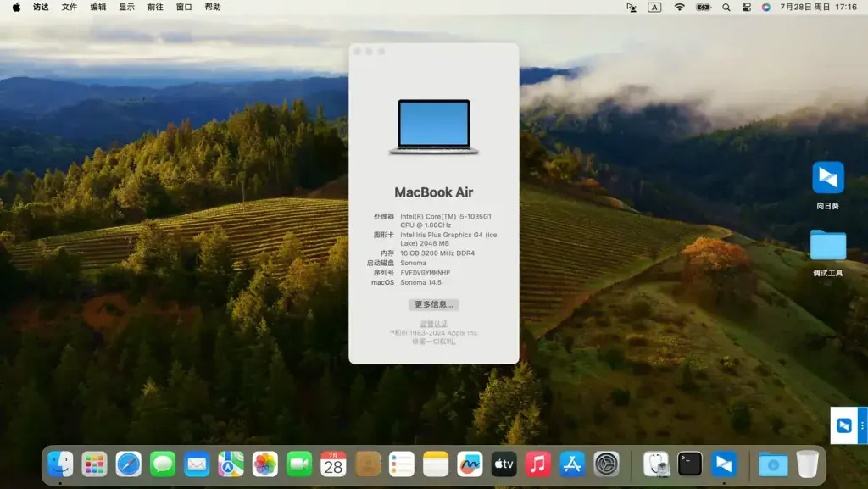
Task: Launch FaceTime from the Dock
Action: [299, 464]
